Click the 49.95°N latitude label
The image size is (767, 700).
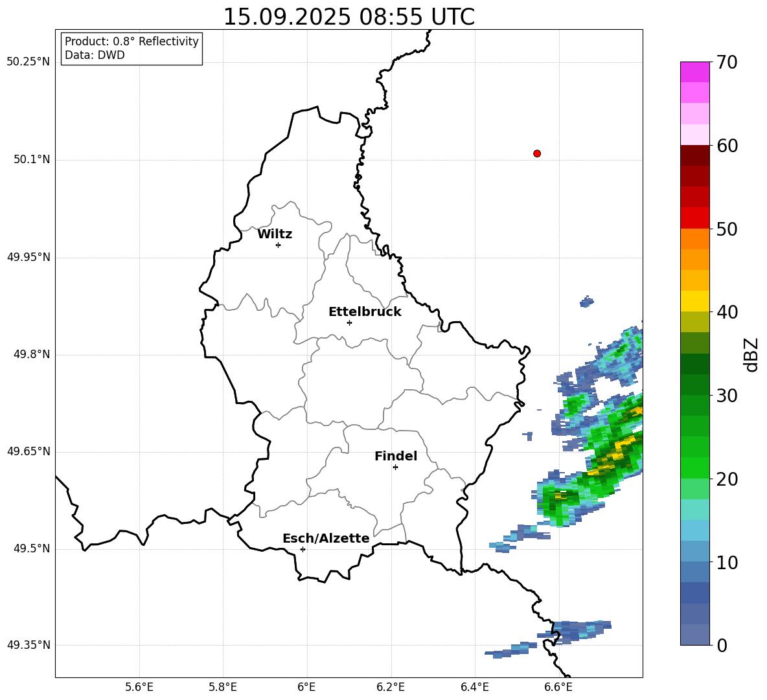(29, 257)
